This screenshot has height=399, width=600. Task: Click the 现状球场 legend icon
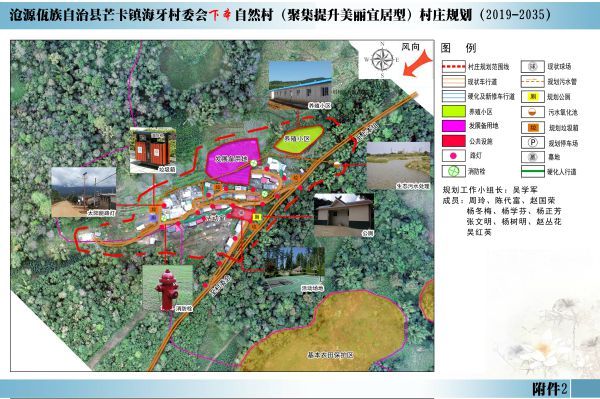click(533, 67)
